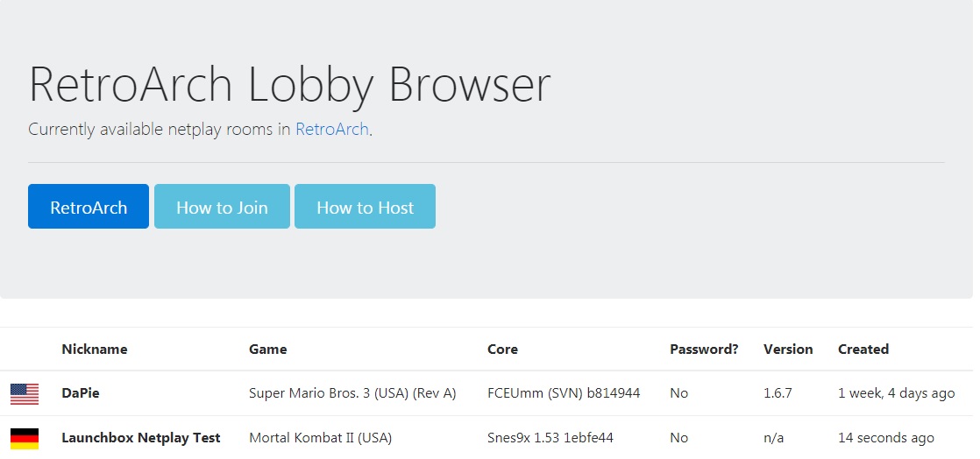Open the How to Join button

pyautogui.click(x=222, y=207)
